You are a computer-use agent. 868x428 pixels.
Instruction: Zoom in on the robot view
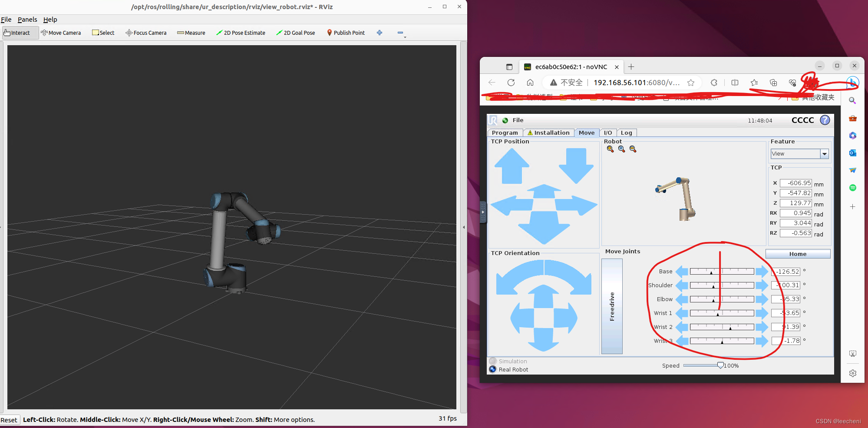(610, 149)
